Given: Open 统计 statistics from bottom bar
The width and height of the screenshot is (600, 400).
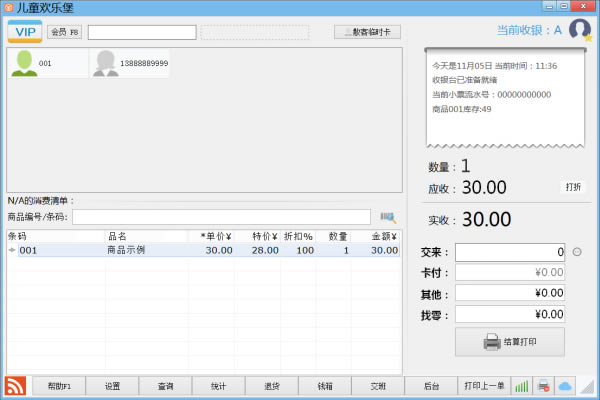Looking at the screenshot, I should (218, 385).
